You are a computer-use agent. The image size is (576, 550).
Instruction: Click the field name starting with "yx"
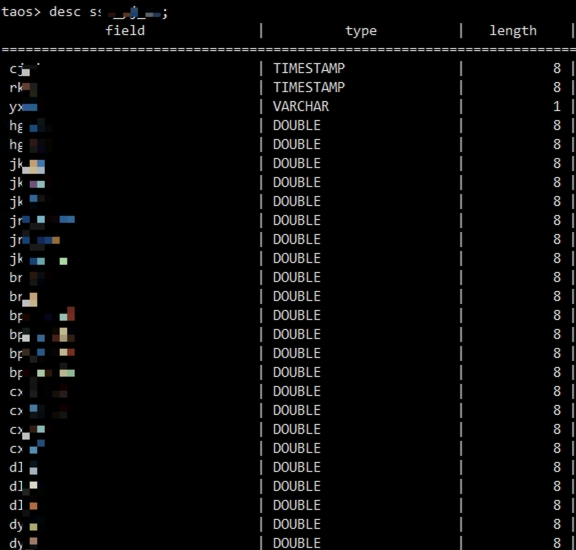(23, 108)
